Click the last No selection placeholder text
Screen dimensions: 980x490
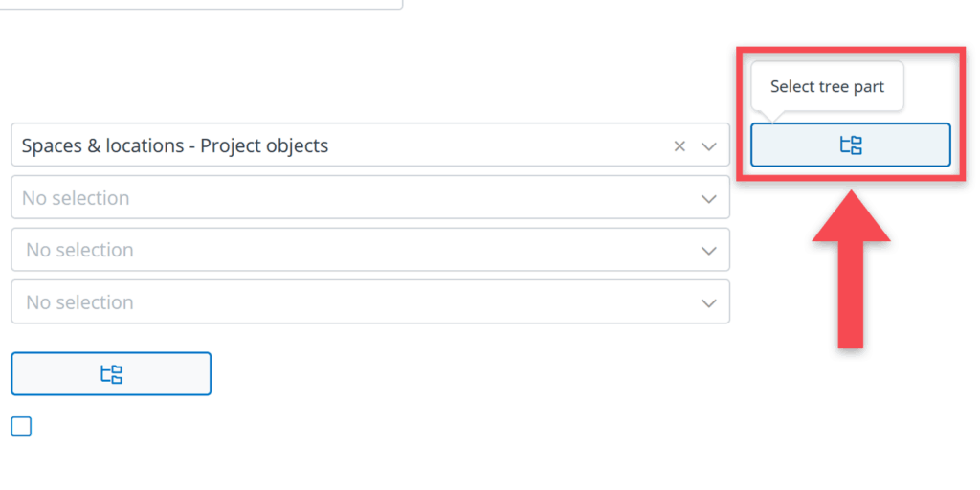(79, 302)
